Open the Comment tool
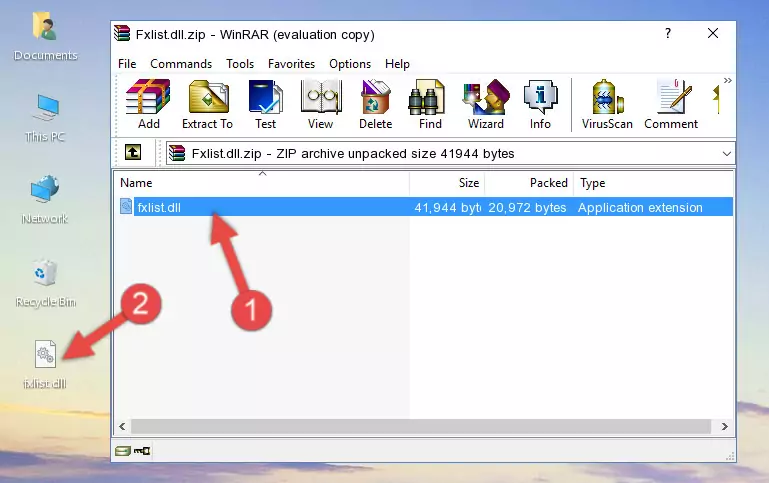This screenshot has height=483, width=769. point(671,104)
